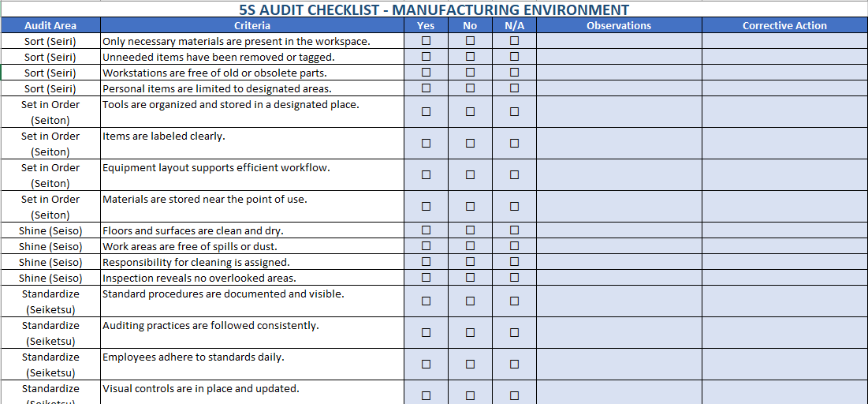Image resolution: width=868 pixels, height=404 pixels.
Task: Select the Observations column header cell
Action: click(x=619, y=25)
